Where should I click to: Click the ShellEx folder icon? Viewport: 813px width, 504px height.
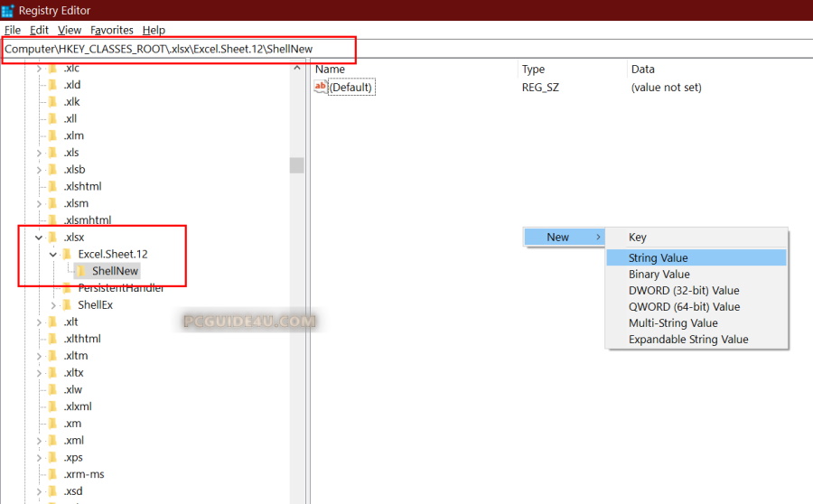(x=67, y=305)
